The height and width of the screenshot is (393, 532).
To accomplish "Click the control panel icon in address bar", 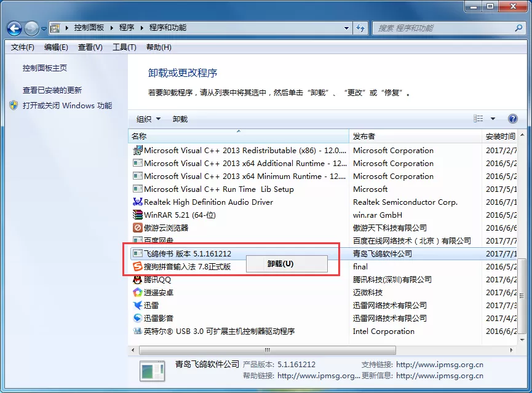I will click(x=55, y=28).
